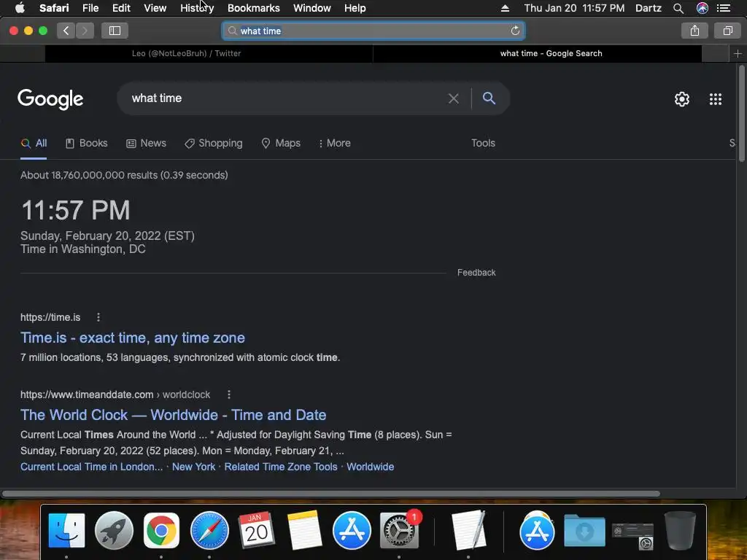Clear the Google search box with X
This screenshot has width=747, height=560.
click(x=454, y=98)
